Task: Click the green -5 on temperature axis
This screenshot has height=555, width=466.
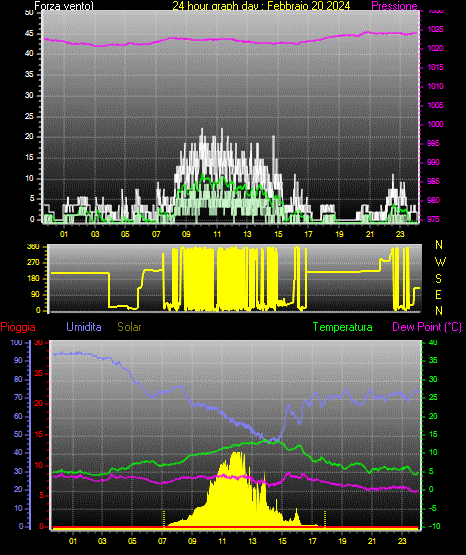Action: click(x=433, y=509)
